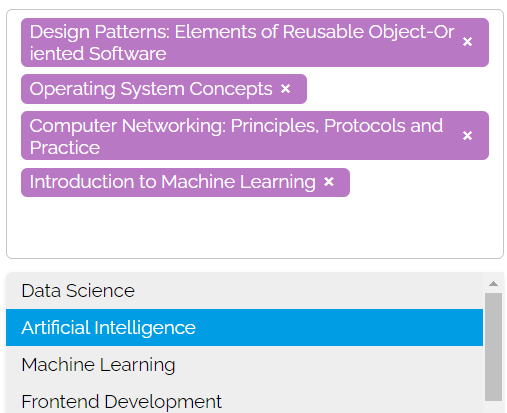
Task: Click the scrollbar up arrow
Action: 493,284
